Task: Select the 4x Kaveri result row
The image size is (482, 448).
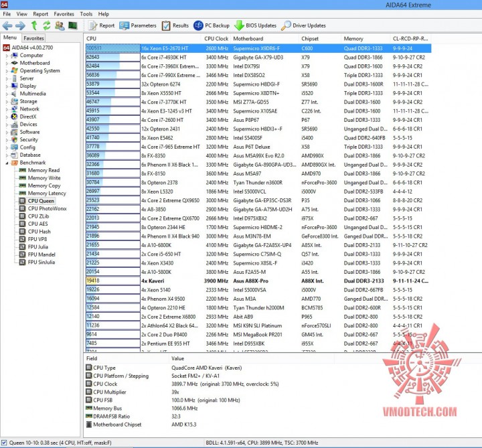Action: pyautogui.click(x=258, y=281)
